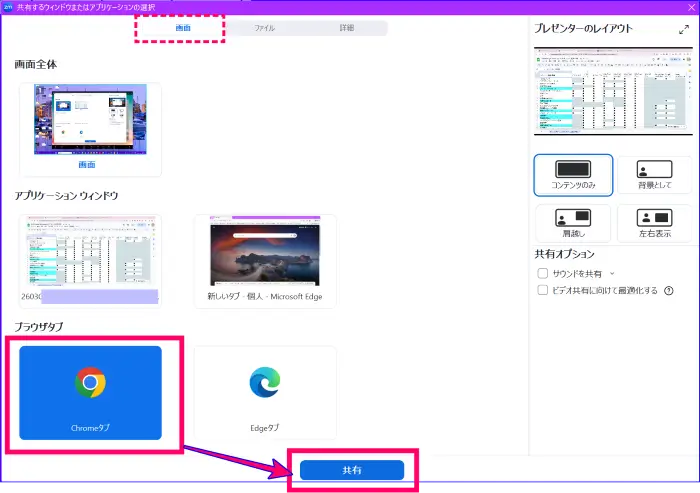700x493 pixels.
Task: Click the blue 共有 button
Action: click(352, 470)
